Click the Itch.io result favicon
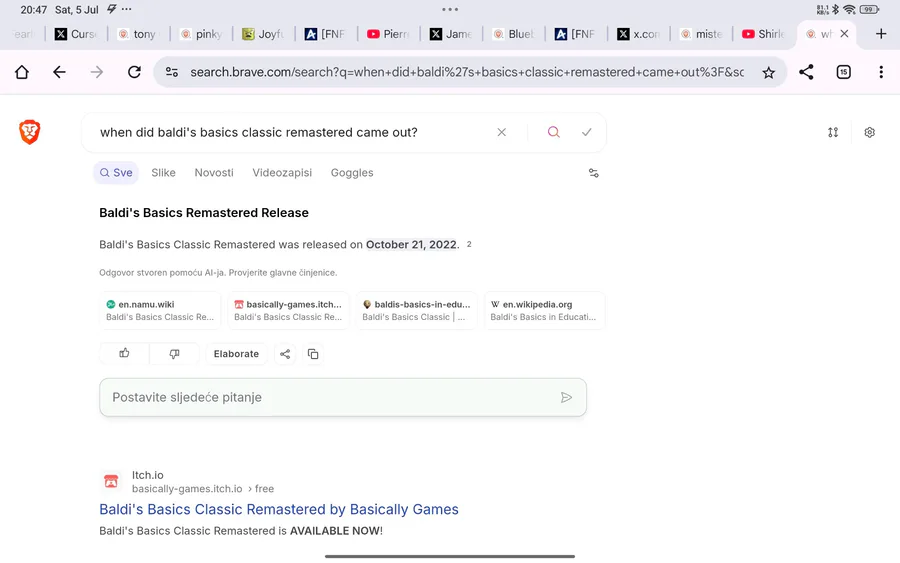 [x=111, y=482]
